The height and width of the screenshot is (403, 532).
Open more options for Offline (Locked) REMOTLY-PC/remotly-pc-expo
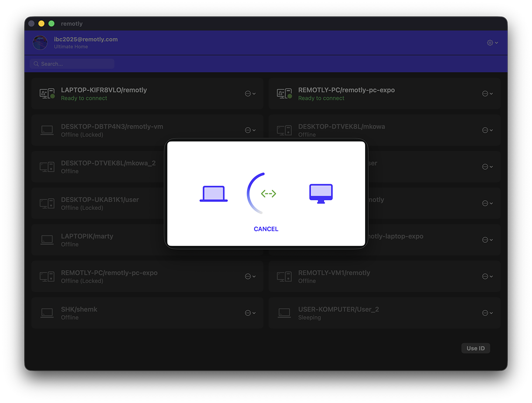pos(250,276)
